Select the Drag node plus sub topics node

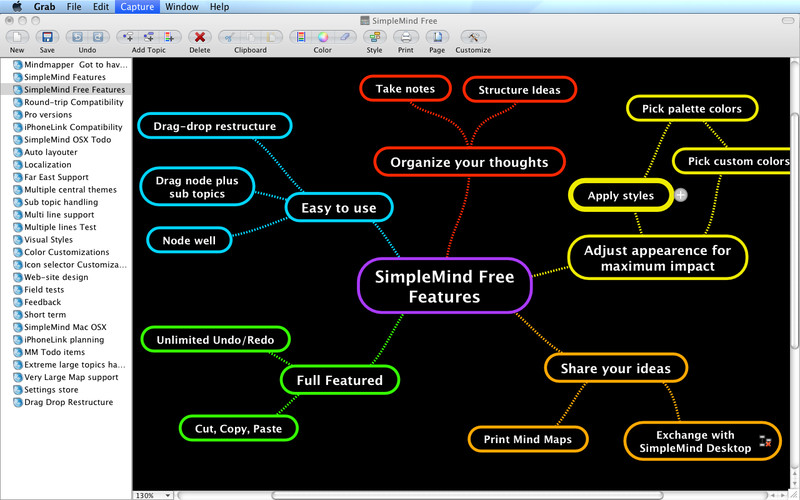pos(197,187)
